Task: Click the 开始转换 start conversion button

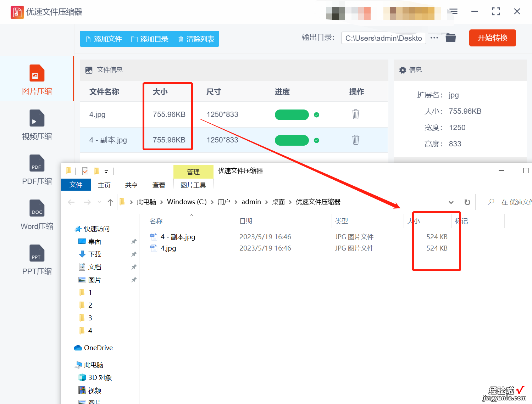Action: pos(492,38)
